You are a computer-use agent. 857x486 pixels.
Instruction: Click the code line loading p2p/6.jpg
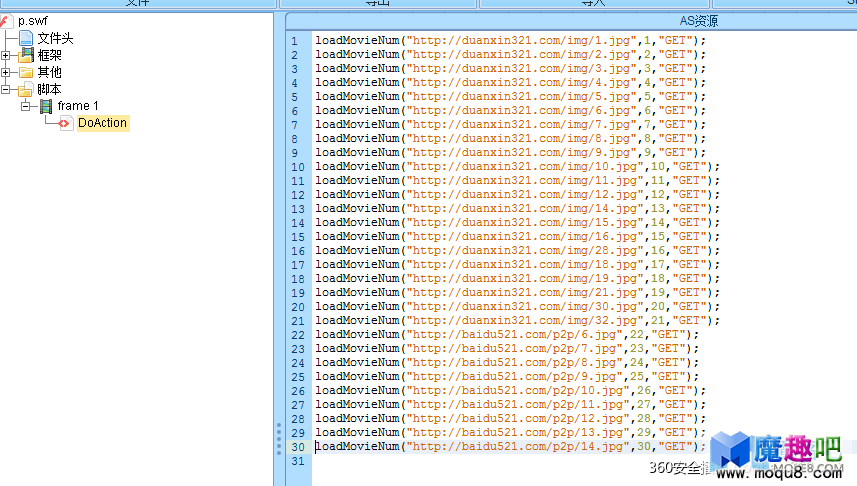click(x=507, y=335)
